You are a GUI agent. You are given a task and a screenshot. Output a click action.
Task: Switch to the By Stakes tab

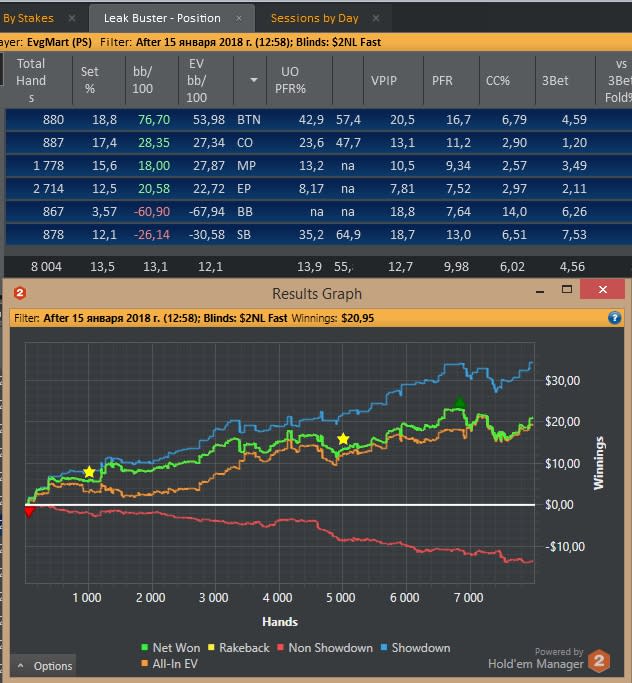[x=28, y=18]
